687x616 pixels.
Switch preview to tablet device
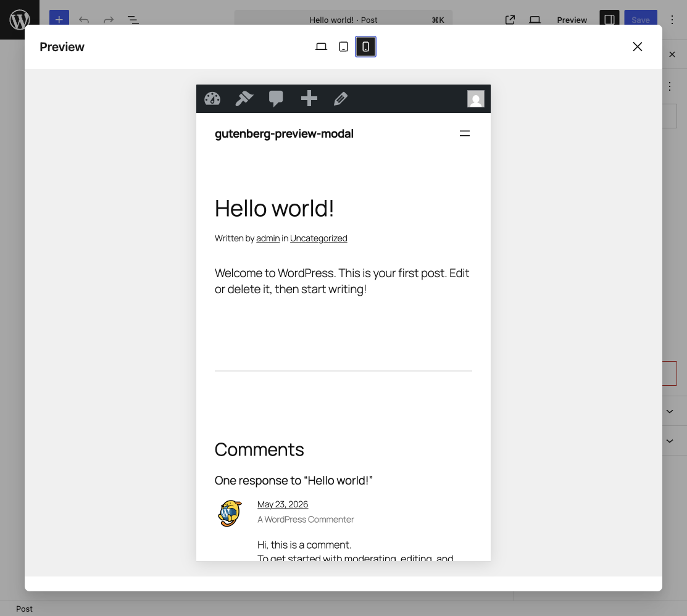(x=343, y=47)
